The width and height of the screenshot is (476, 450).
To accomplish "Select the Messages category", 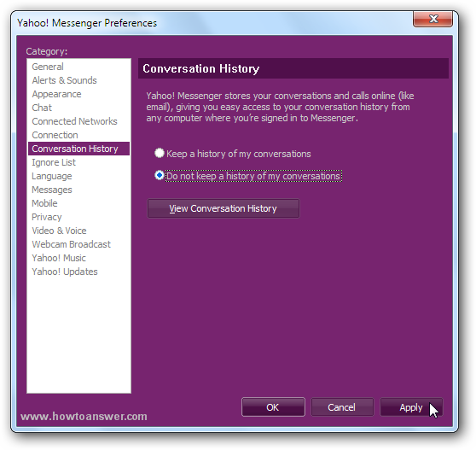I will [x=52, y=190].
